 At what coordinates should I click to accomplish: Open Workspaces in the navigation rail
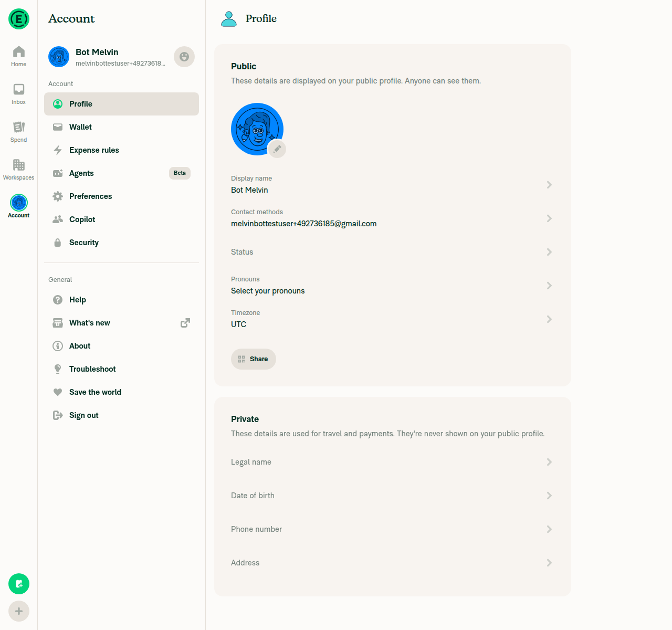(x=18, y=170)
